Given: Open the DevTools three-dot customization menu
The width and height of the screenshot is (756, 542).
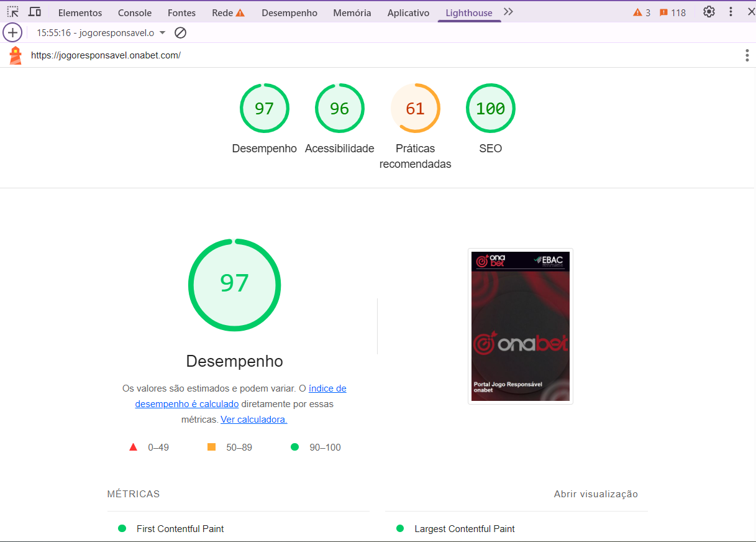Looking at the screenshot, I should tap(730, 11).
